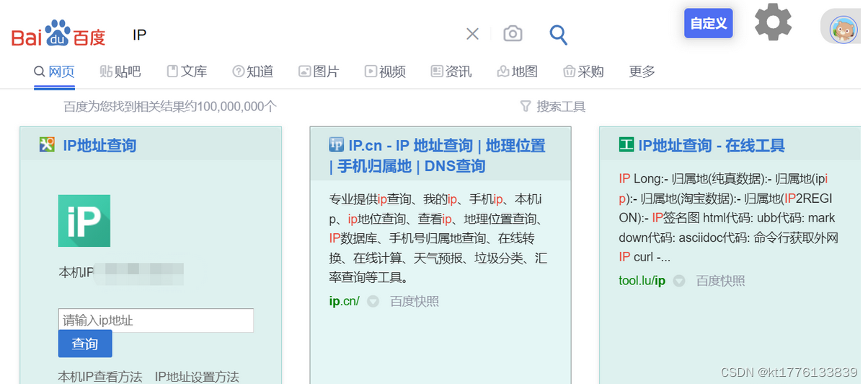Click the magnifier search icon
The width and height of the screenshot is (868, 384).
pos(558,34)
